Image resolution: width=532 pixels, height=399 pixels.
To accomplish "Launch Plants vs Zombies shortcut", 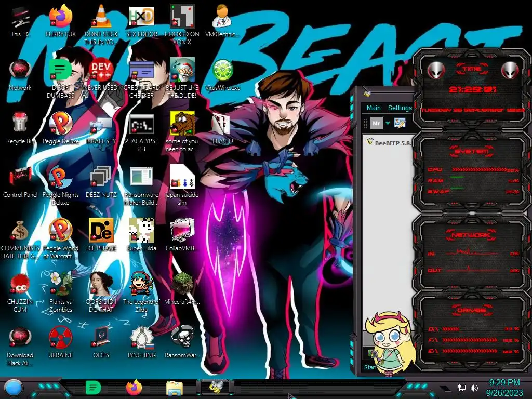I will tap(61, 292).
